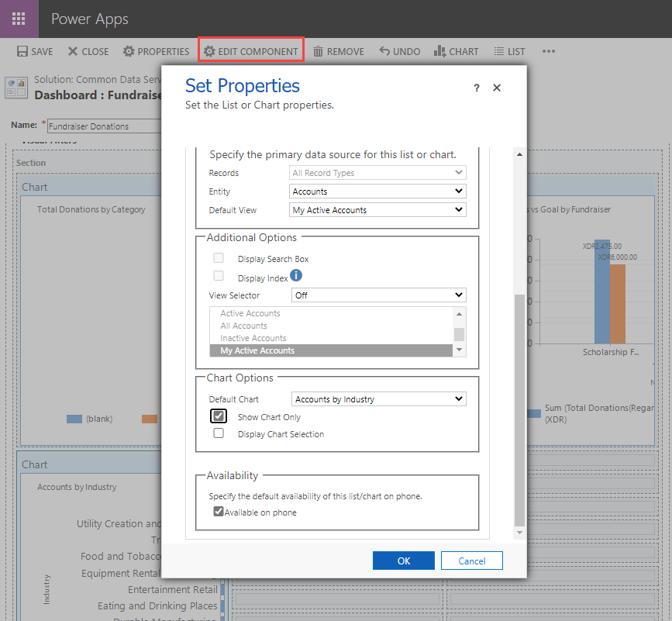Click the view list scroll-down arrow
This screenshot has width=672, height=621.
pos(460,350)
